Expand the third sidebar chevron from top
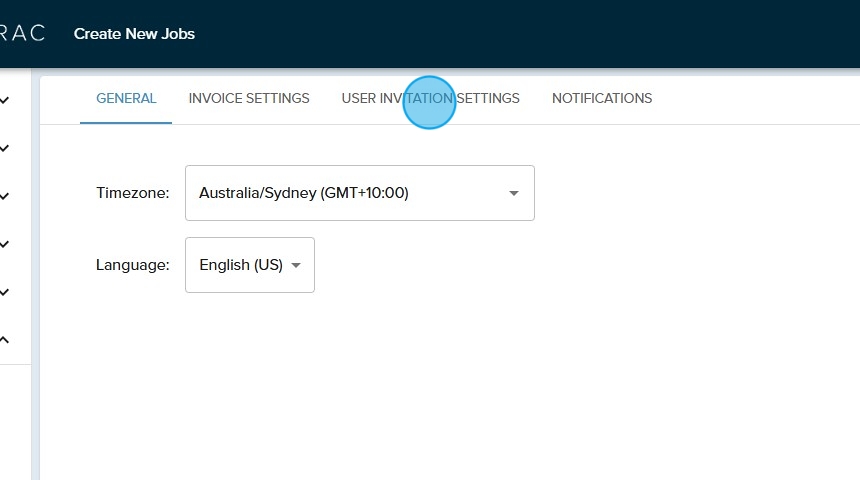Screen dimensions: 860x480 tap(5, 196)
